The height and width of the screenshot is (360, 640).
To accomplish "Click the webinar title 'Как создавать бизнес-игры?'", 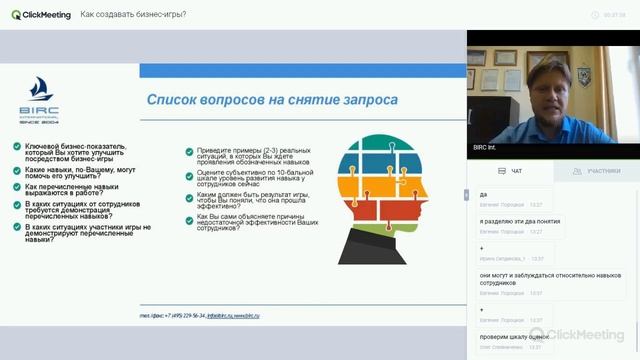I will coord(133,14).
